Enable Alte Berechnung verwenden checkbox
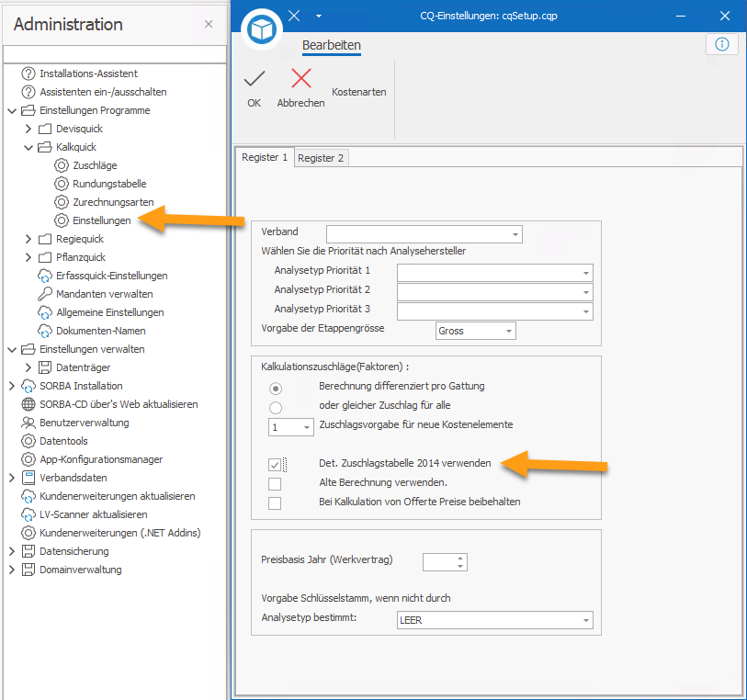This screenshot has width=747, height=700. [275, 484]
